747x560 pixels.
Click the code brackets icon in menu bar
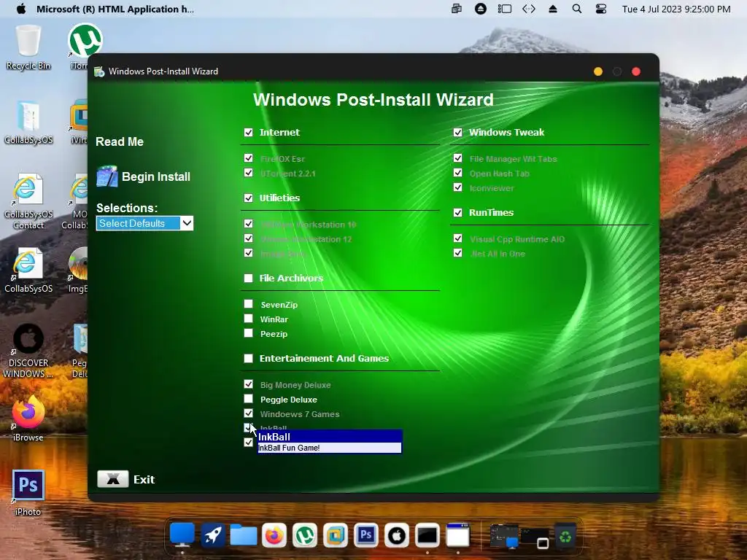click(x=529, y=9)
